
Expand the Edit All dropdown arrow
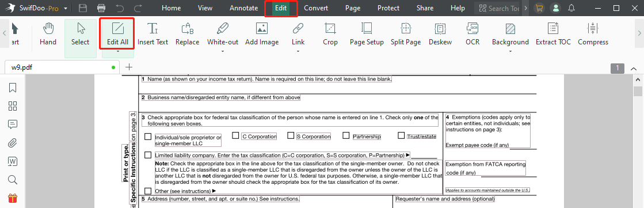(117, 52)
